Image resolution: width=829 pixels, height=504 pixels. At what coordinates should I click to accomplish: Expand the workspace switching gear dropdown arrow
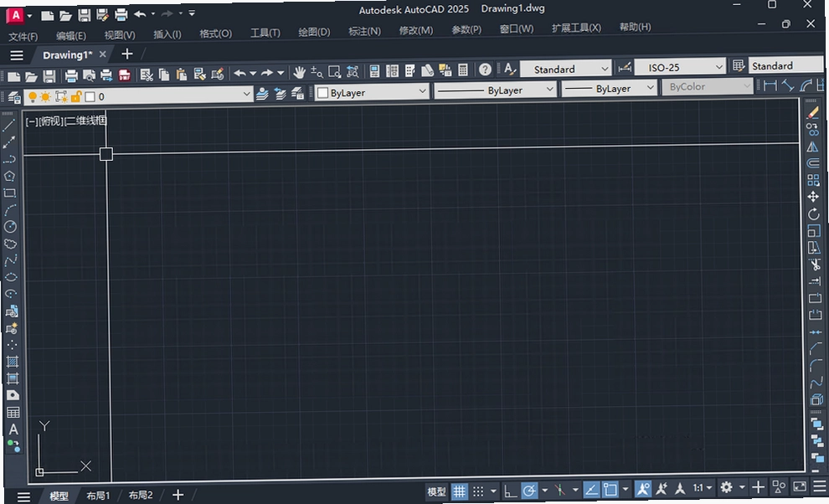click(x=742, y=487)
